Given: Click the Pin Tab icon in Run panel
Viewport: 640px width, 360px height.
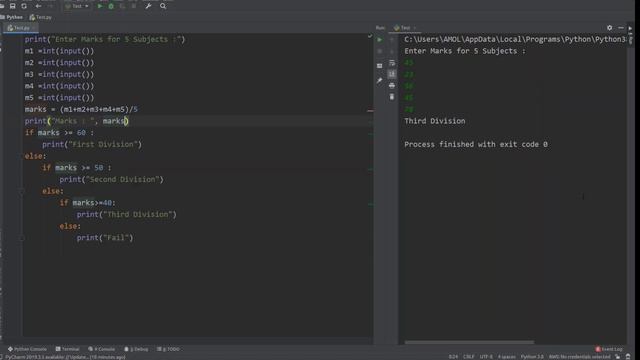Looking at the screenshot, I should (x=380, y=80).
